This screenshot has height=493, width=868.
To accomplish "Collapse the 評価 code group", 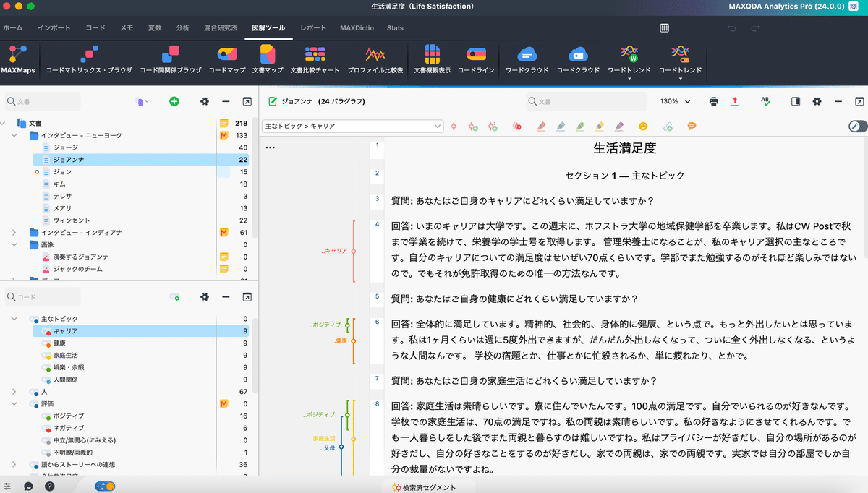I will (14, 404).
